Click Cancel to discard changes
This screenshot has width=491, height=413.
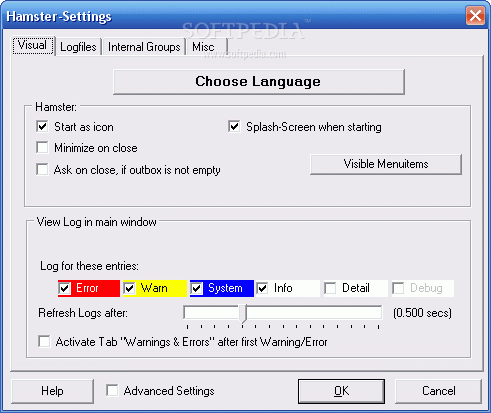(438, 391)
